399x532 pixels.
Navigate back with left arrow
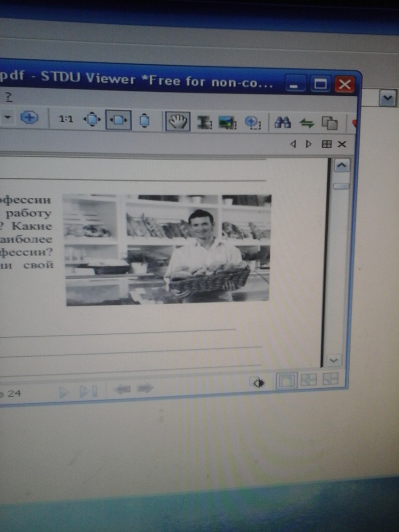(122, 389)
